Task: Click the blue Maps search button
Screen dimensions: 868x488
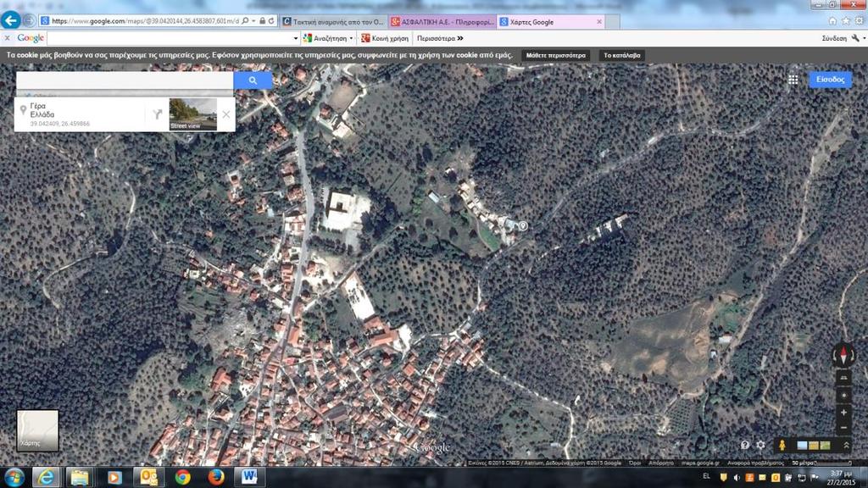Action: (253, 80)
